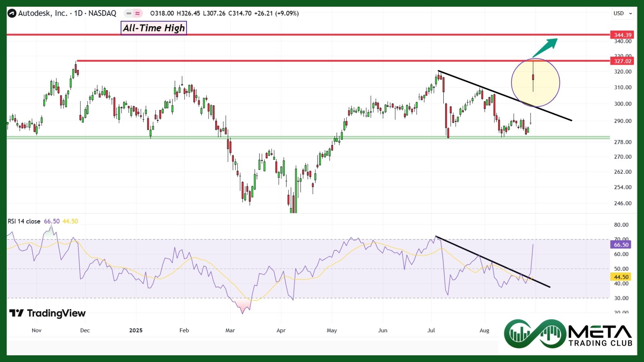Click the TradingView logo
644x362 pixels.
coord(47,313)
